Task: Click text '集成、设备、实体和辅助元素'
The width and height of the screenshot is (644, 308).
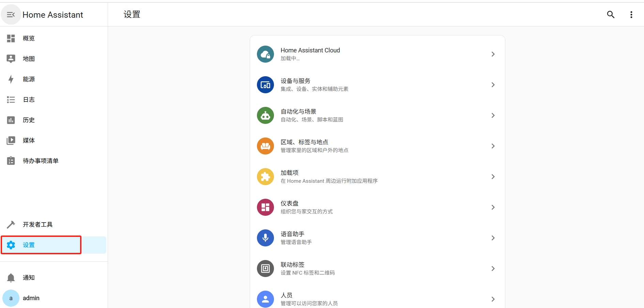Action: coord(315,89)
